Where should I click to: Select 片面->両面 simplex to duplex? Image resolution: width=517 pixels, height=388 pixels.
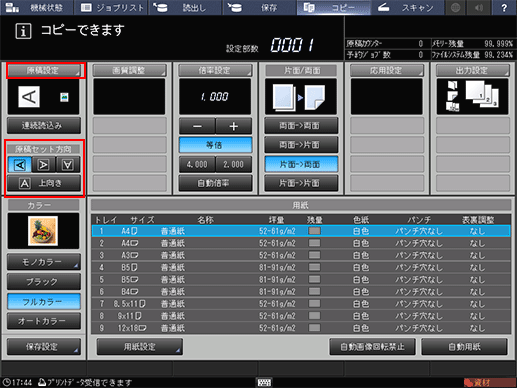point(301,164)
